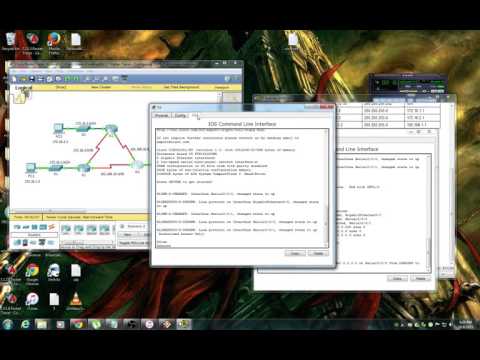
Task: Select the switch next to PC1
Action: click(x=55, y=168)
